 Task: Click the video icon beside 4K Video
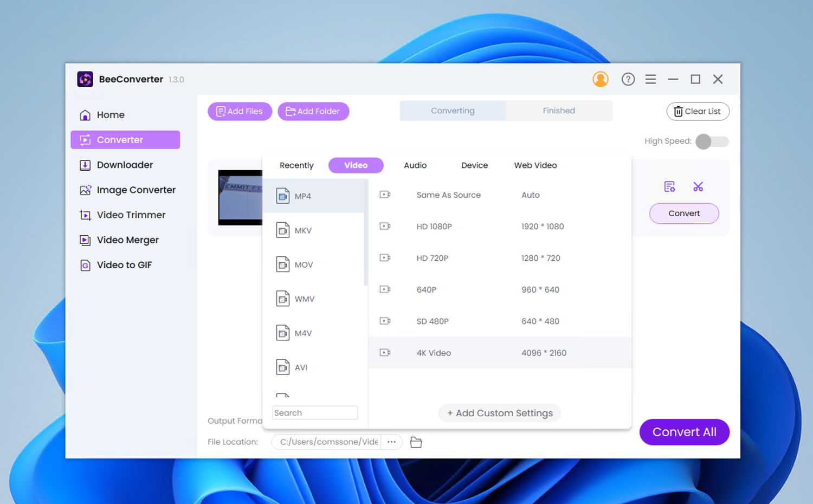click(385, 352)
